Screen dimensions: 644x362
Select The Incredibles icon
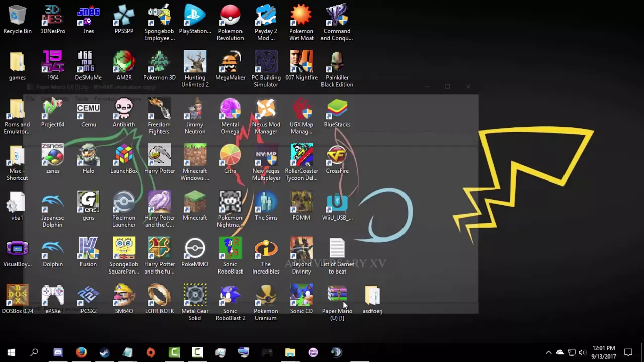[x=266, y=257]
